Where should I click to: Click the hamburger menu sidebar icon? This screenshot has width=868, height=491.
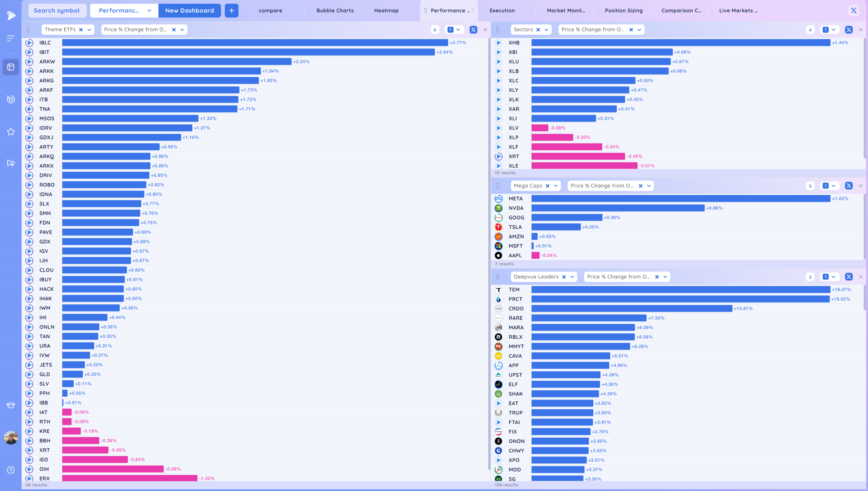(11, 38)
